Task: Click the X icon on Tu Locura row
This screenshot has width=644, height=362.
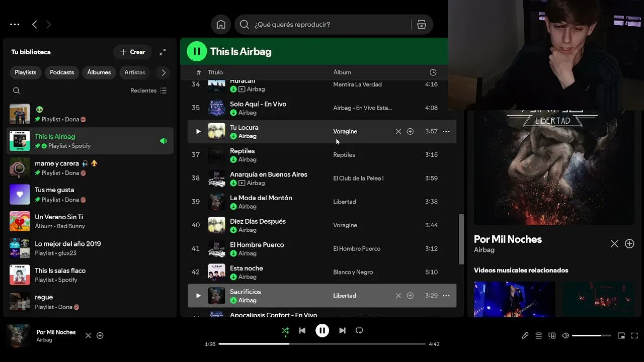Action: 398,131
